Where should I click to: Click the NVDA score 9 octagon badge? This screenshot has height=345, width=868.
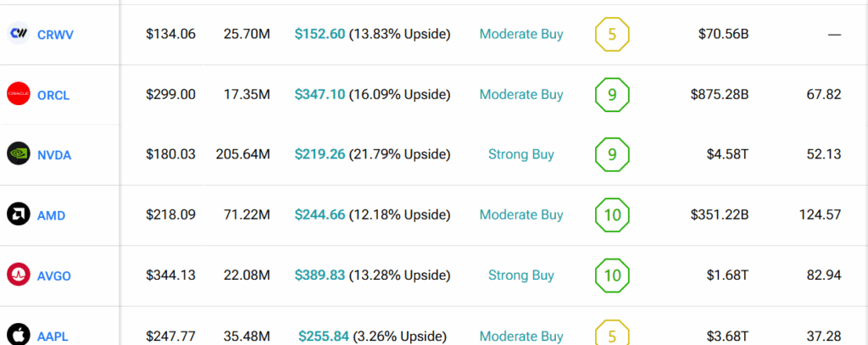tap(612, 154)
